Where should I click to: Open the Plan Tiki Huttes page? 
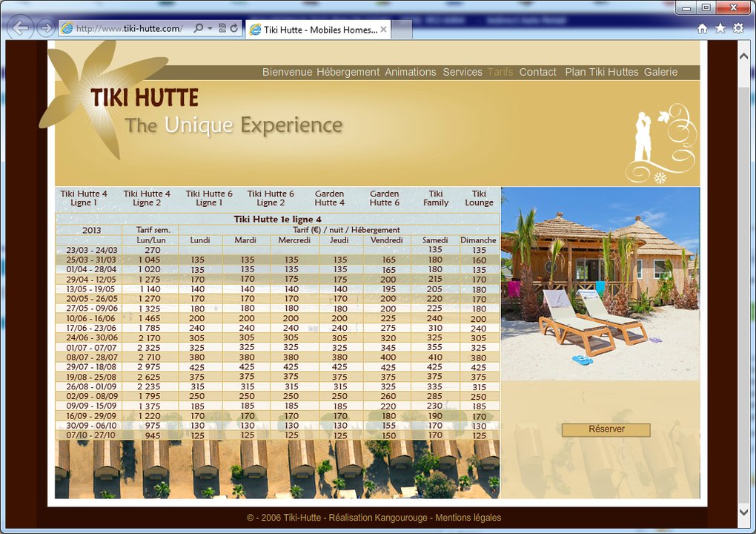pyautogui.click(x=602, y=72)
